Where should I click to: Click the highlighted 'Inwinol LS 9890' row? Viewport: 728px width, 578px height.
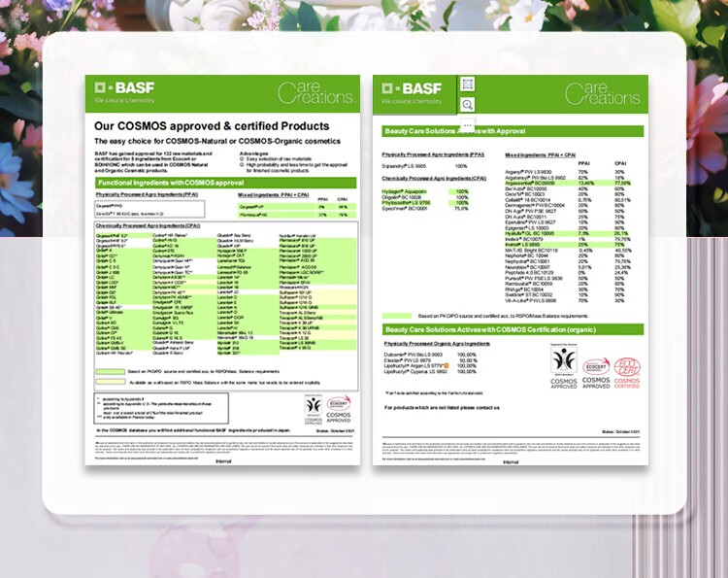(x=566, y=245)
